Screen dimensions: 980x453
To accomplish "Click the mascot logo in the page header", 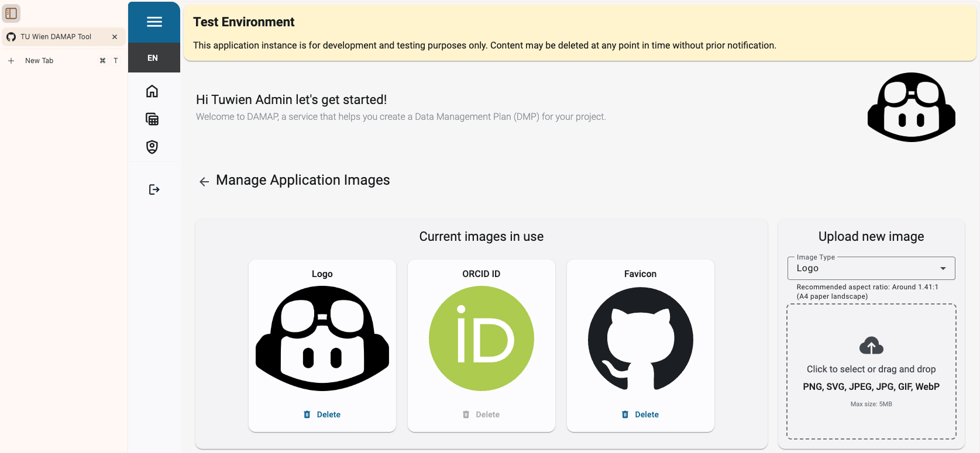I will click(912, 107).
